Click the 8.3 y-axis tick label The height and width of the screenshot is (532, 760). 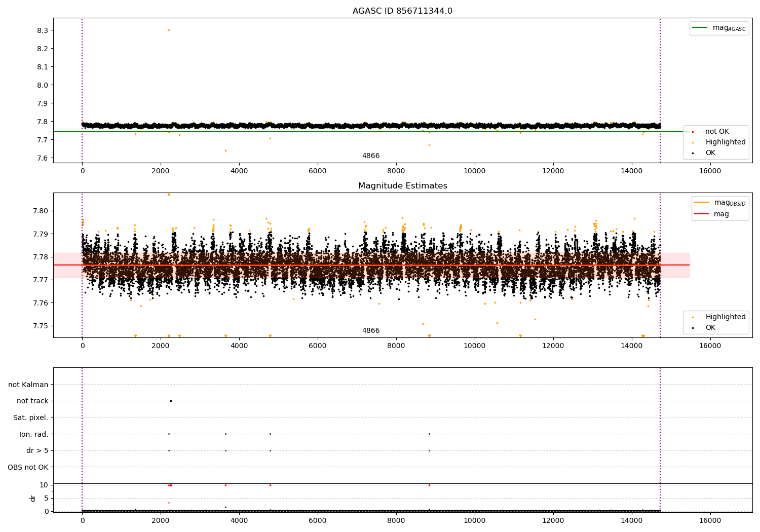[43, 30]
